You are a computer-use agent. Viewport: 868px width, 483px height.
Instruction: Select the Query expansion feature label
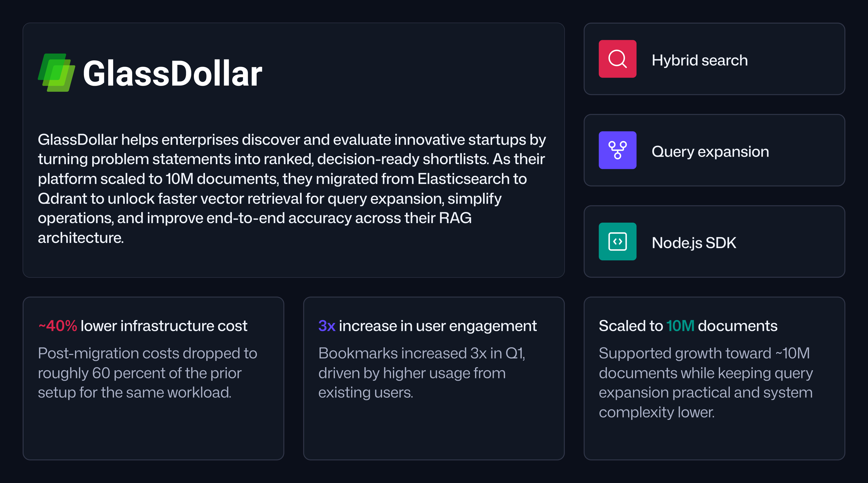pos(710,152)
